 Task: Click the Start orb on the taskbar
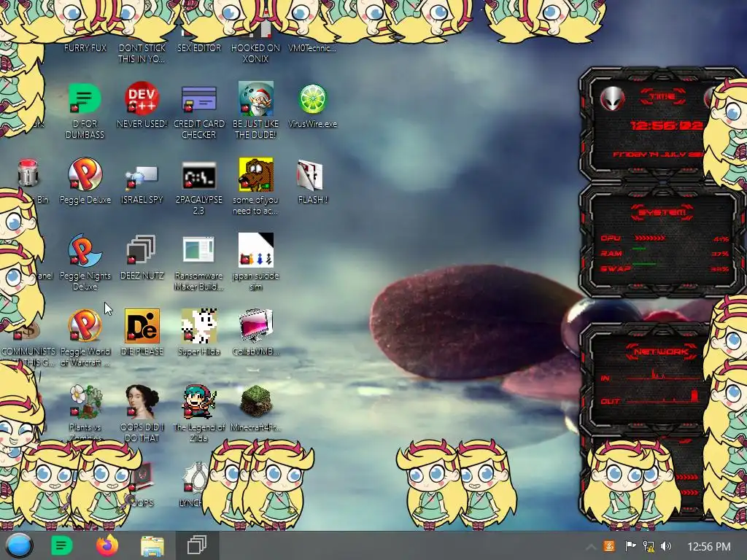tap(19, 545)
